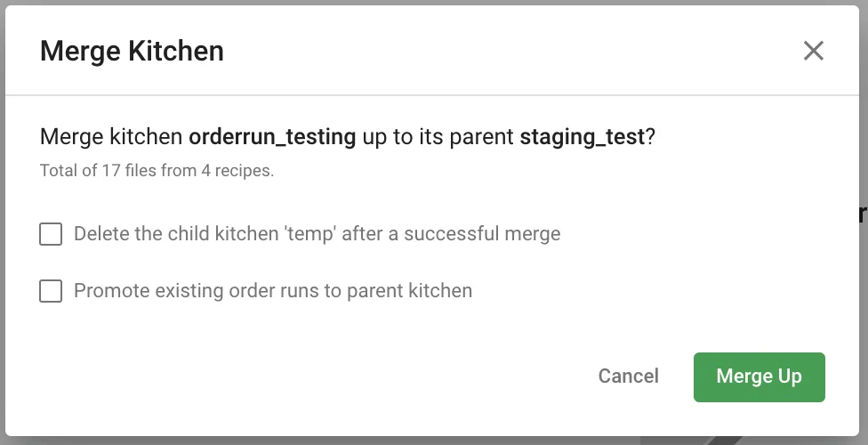
Task: Click the question mark after staging_test
Action: coord(650,138)
